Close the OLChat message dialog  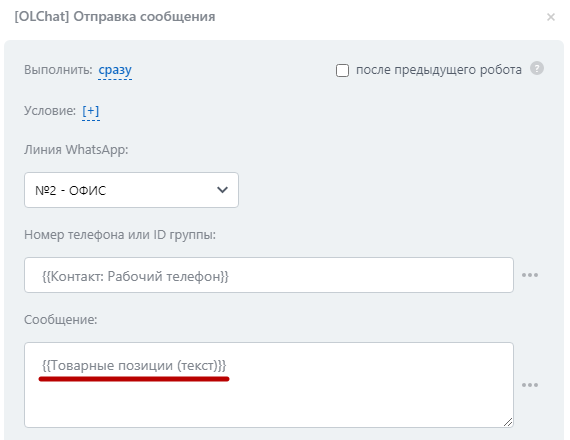[551, 17]
